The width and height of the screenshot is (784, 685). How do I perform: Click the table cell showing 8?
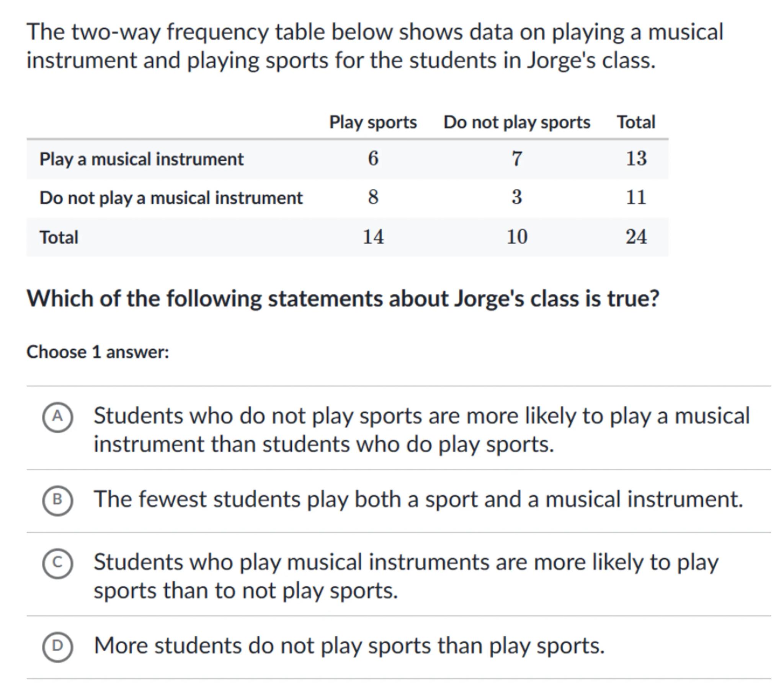[x=373, y=197]
